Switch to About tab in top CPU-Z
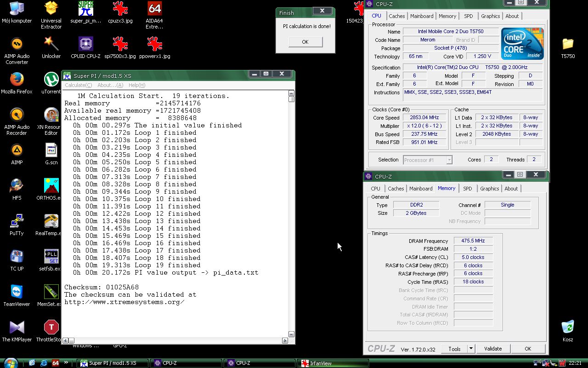Screen dimensions: 588x368 [x=512, y=16]
